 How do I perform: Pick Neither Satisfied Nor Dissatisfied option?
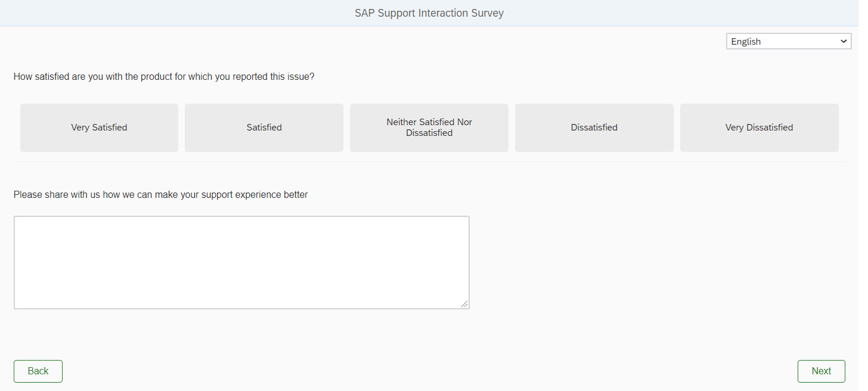(429, 128)
